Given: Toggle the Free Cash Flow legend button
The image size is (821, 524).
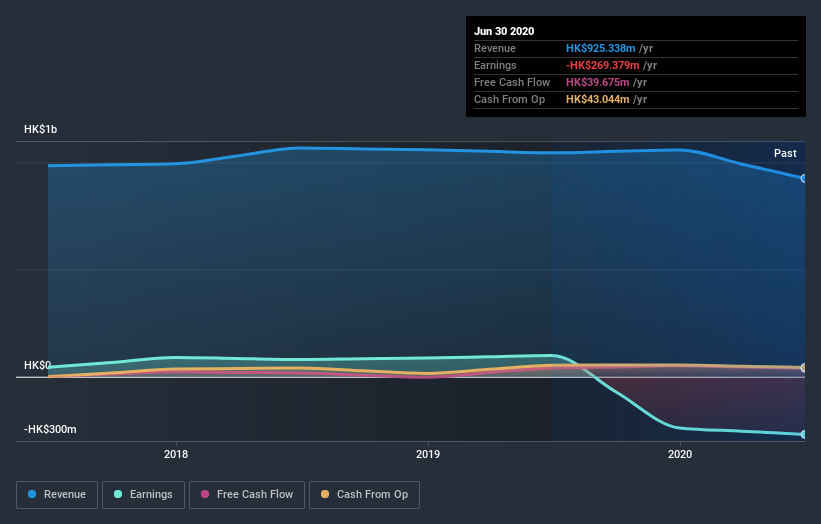Looking at the screenshot, I should [247, 495].
